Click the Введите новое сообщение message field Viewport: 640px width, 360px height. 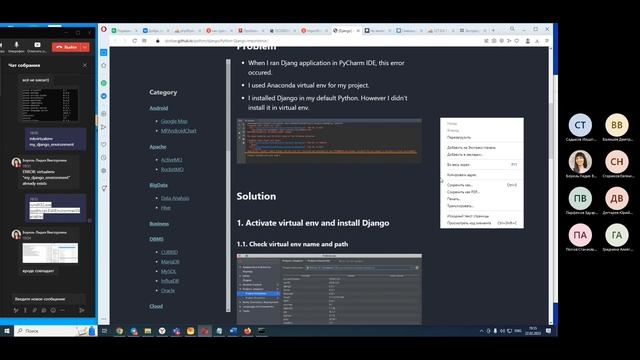48,299
